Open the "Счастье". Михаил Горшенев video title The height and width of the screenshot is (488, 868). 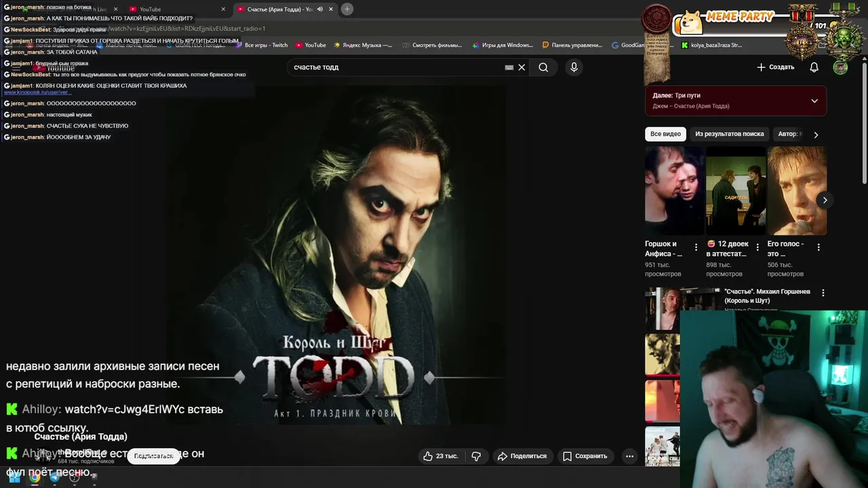point(767,296)
